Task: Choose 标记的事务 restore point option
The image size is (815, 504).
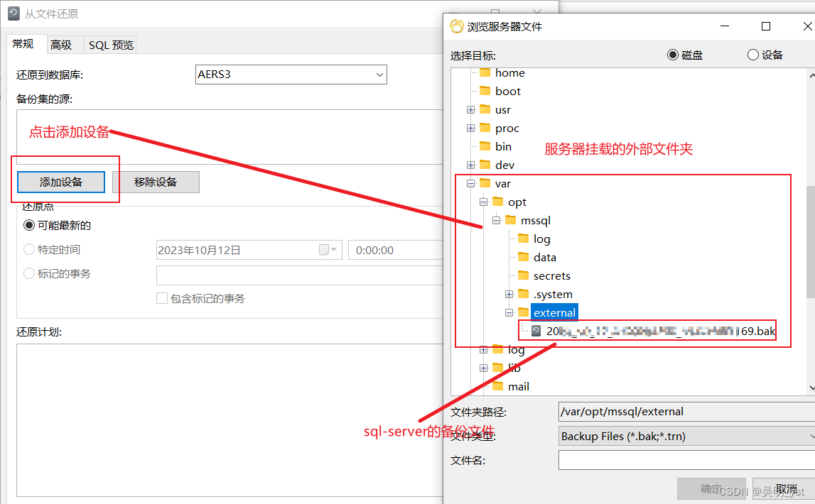Action: coord(29,273)
